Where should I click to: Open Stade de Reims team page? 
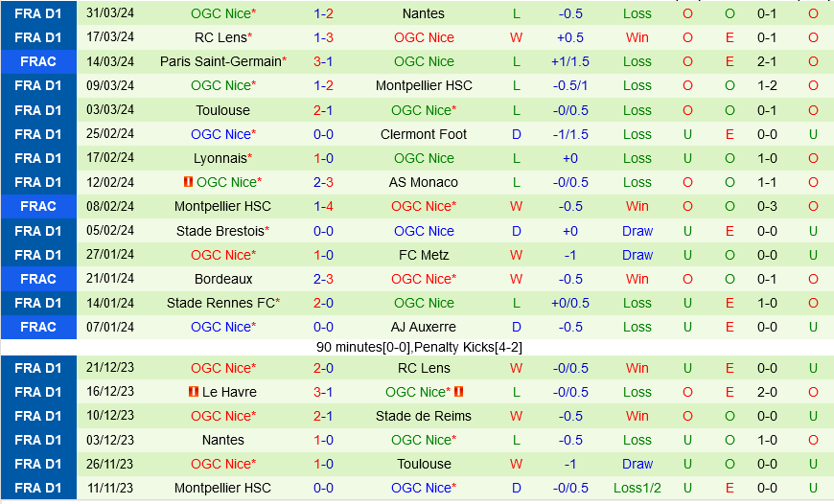pyautogui.click(x=424, y=416)
